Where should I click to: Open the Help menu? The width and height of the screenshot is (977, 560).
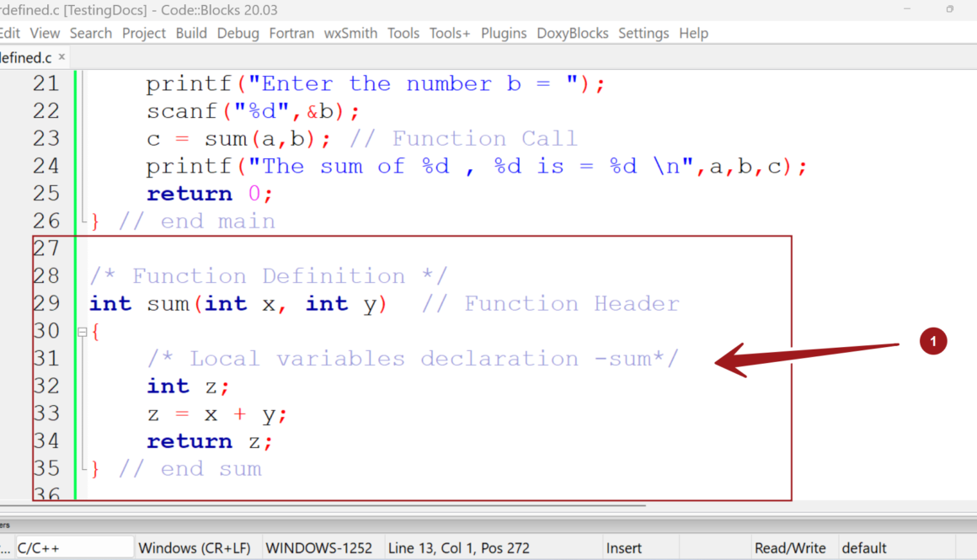(x=693, y=33)
